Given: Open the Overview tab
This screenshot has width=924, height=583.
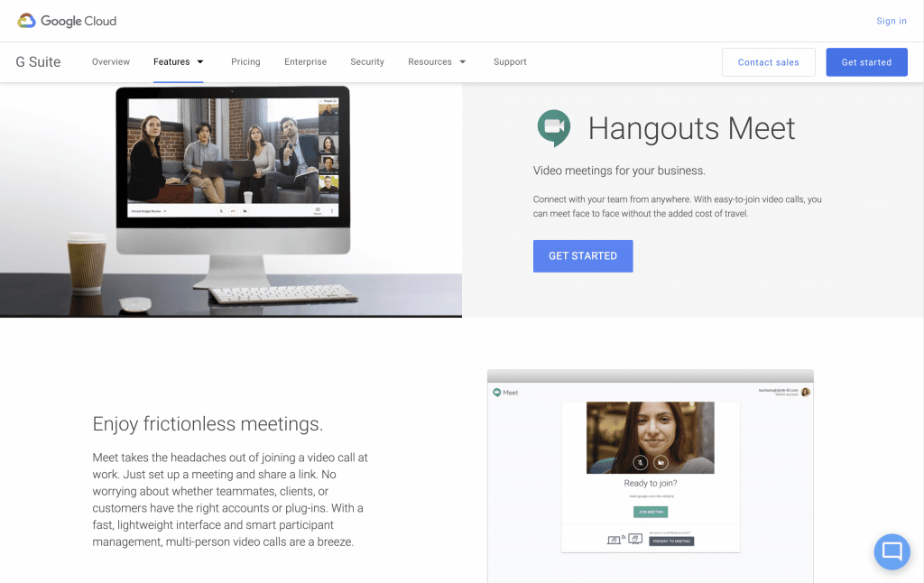Looking at the screenshot, I should click(111, 62).
